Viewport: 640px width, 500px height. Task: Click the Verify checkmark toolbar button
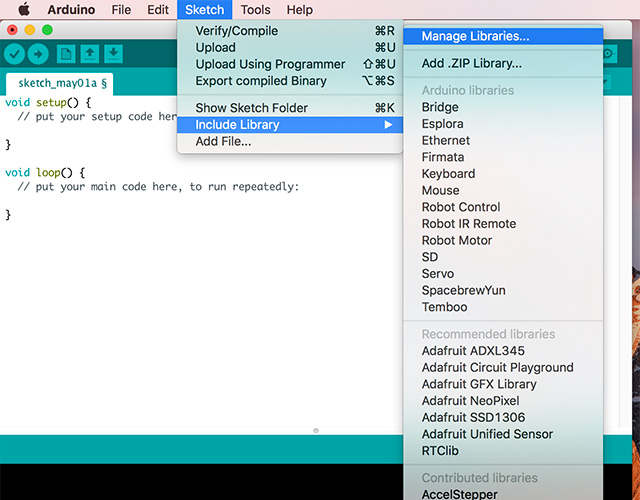pos(15,54)
